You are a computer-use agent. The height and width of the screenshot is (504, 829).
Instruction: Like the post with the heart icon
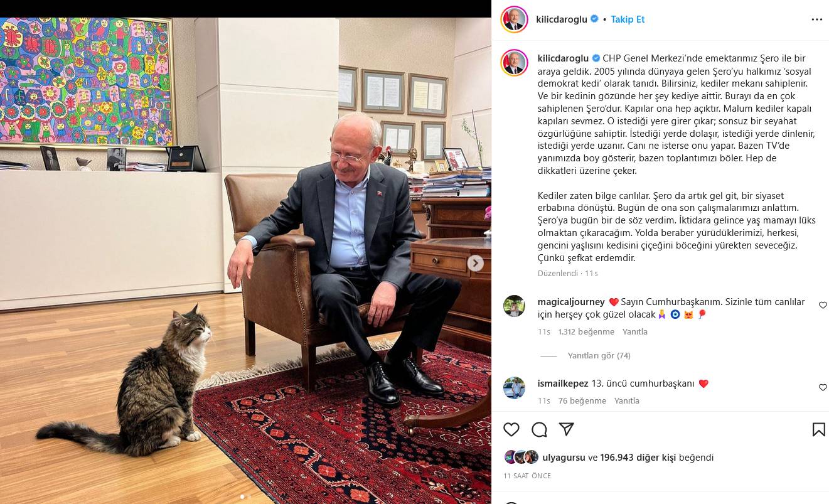pos(511,429)
